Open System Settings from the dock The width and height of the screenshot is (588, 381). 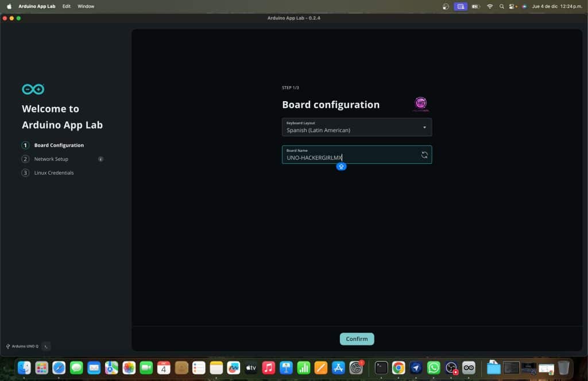(356, 368)
